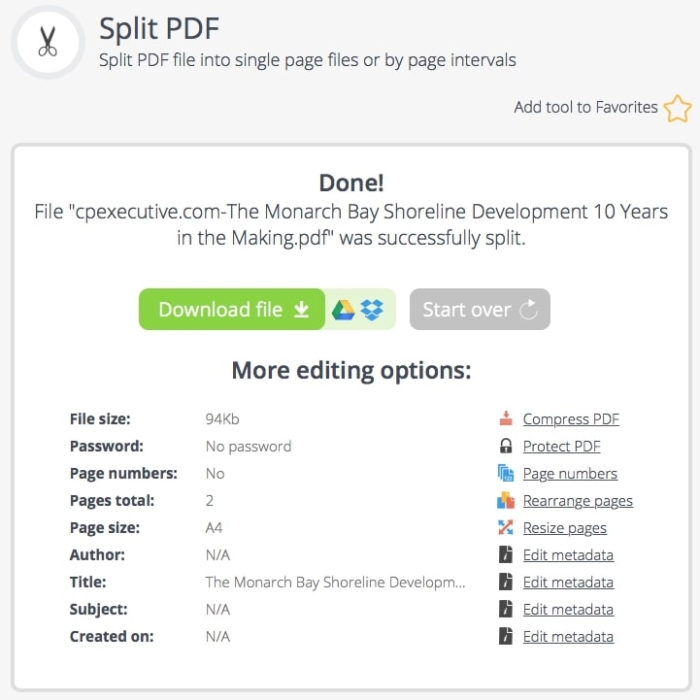The height and width of the screenshot is (700, 700).
Task: Click the Download file button
Action: point(232,310)
